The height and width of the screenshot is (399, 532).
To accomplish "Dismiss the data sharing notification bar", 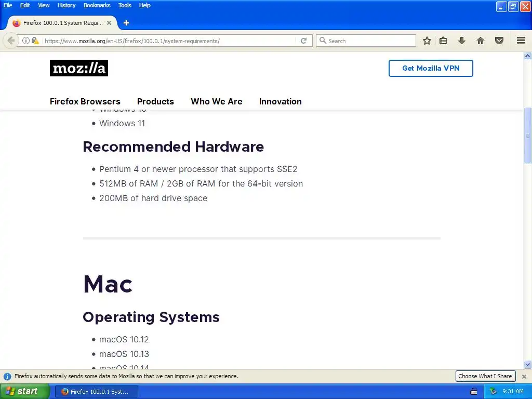I will click(x=524, y=376).
